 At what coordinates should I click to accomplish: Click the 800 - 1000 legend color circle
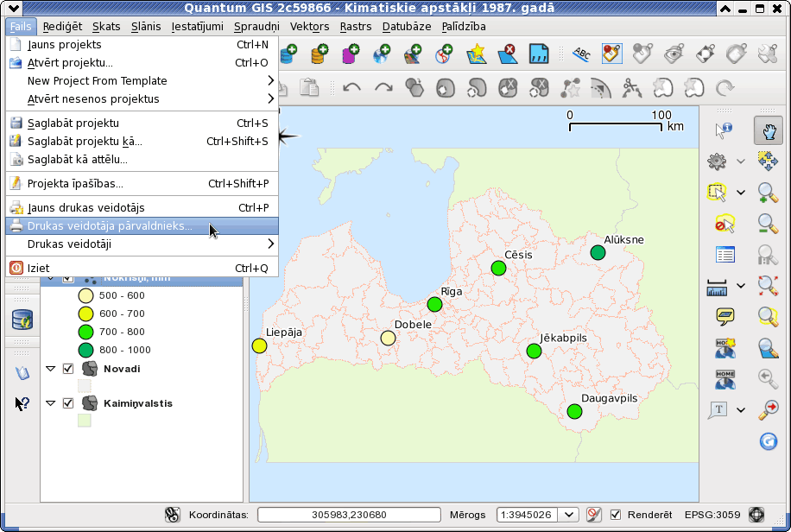tap(85, 350)
